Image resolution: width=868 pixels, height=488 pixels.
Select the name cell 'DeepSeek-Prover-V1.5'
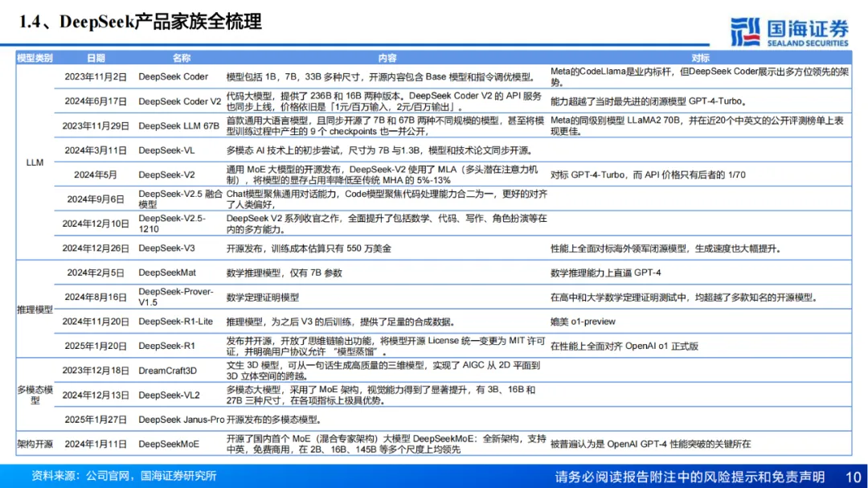pos(176,297)
